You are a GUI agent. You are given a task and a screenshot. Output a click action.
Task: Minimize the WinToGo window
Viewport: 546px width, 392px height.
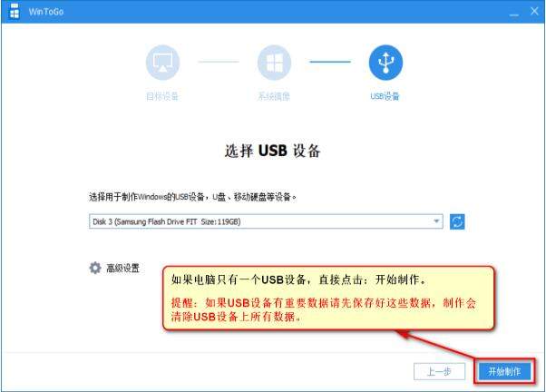[514, 13]
